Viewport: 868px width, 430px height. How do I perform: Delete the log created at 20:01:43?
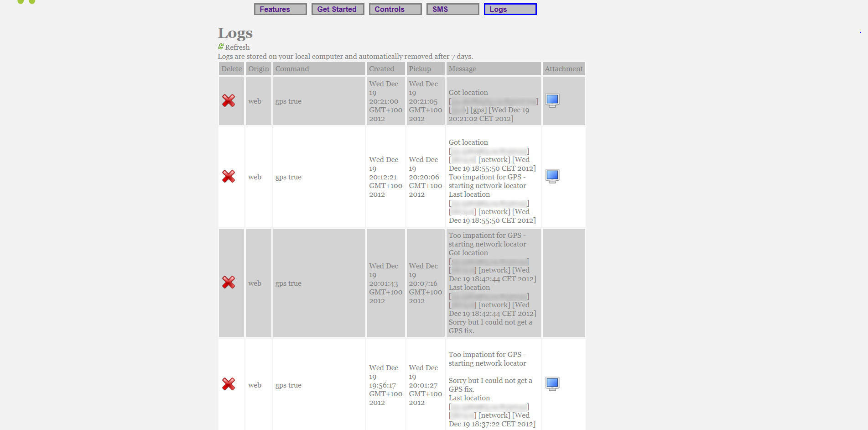point(229,283)
